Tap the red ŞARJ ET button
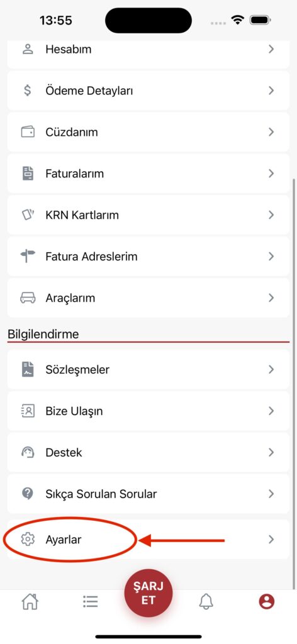 148,593
